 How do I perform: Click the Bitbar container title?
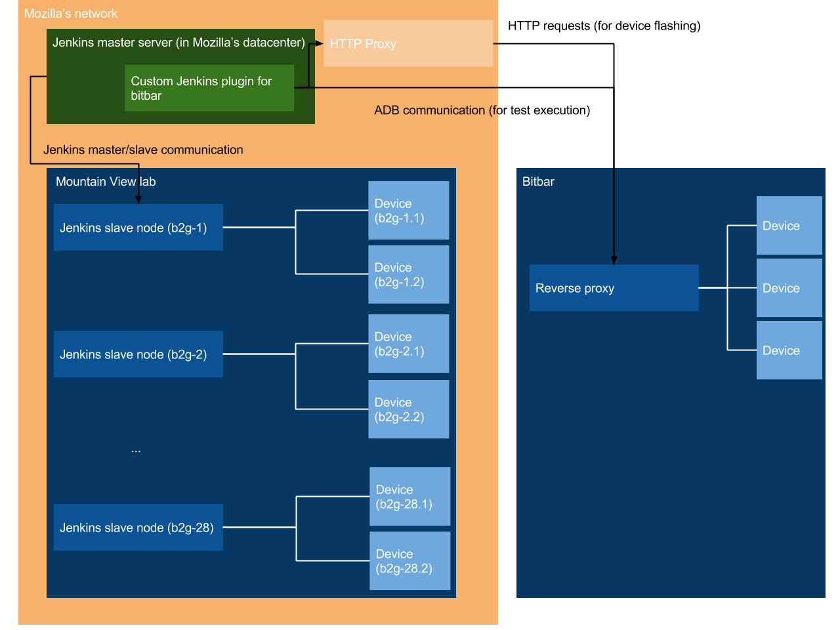point(538,182)
